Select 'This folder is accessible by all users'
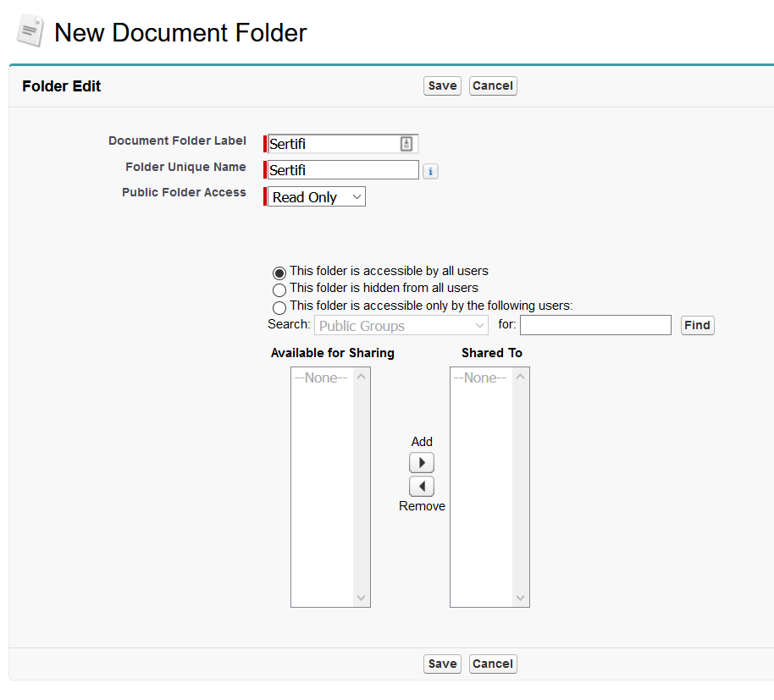The height and width of the screenshot is (700, 774). point(279,273)
